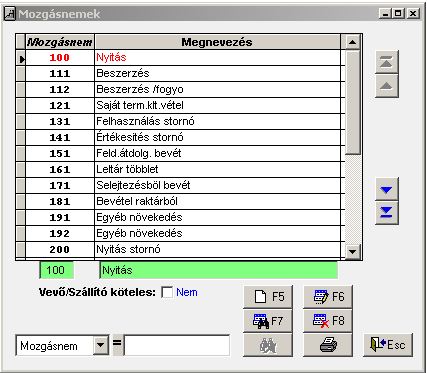Open search with the F7 button

pos(268,321)
